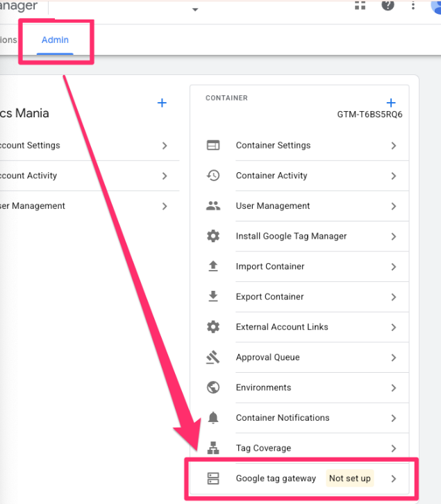Open Account Settings

pyautogui.click(x=90, y=146)
